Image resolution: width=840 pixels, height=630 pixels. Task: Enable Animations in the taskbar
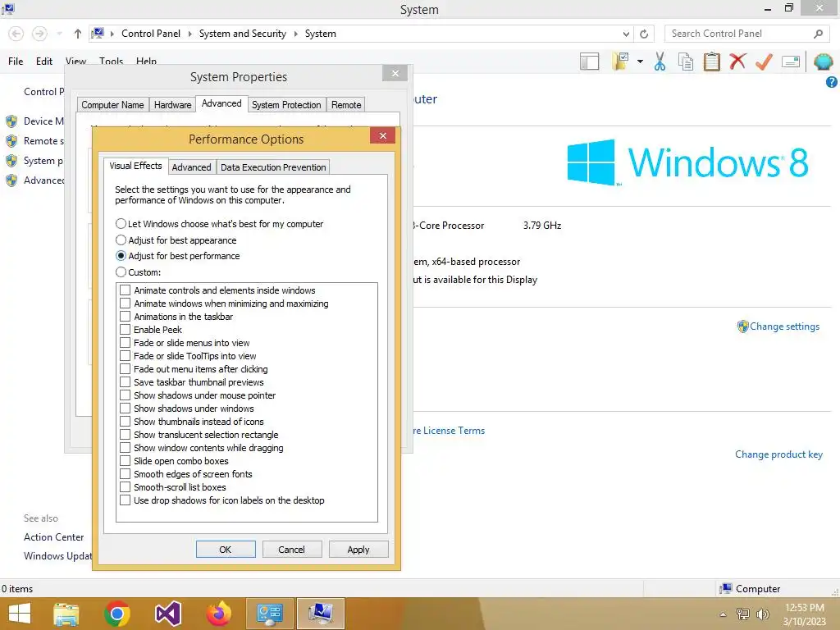(x=126, y=317)
